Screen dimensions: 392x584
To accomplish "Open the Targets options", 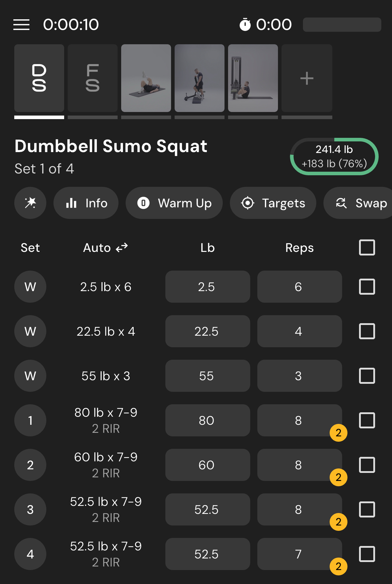I will 273,203.
